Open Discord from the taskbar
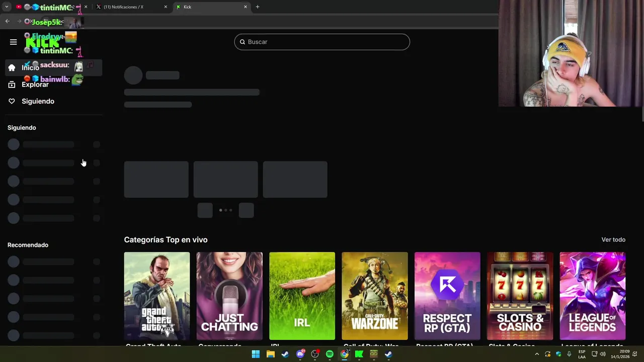Screen dimensions: 644x362 click(x=300, y=354)
